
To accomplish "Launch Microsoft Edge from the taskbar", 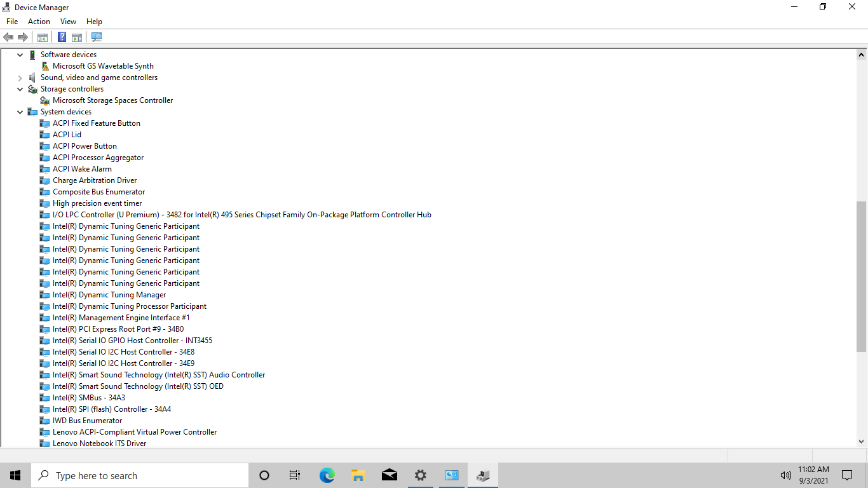I will click(x=327, y=475).
